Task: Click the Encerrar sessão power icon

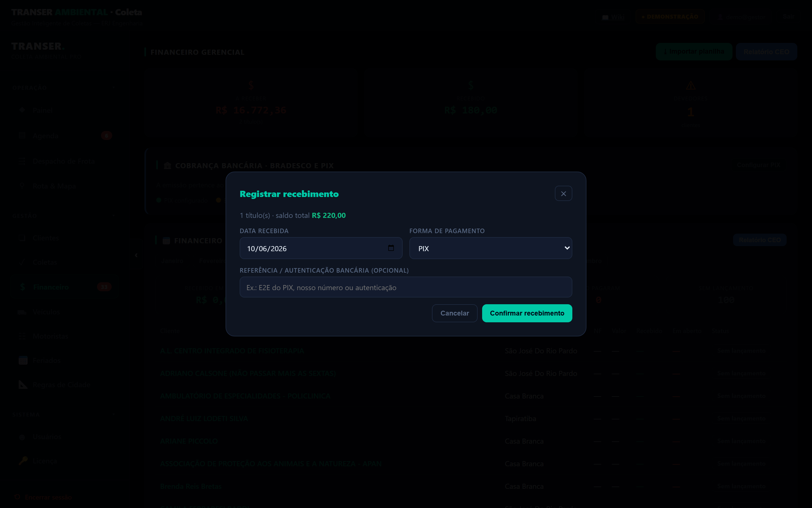Action: pos(17,497)
